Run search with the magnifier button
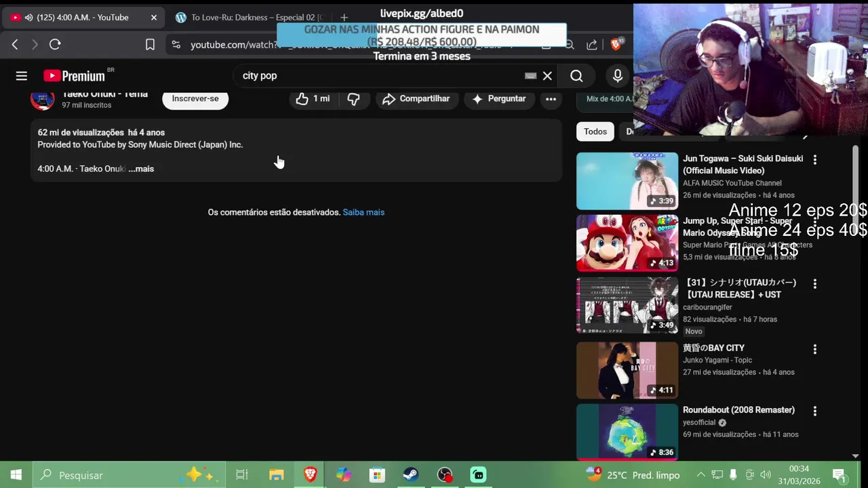 576,76
